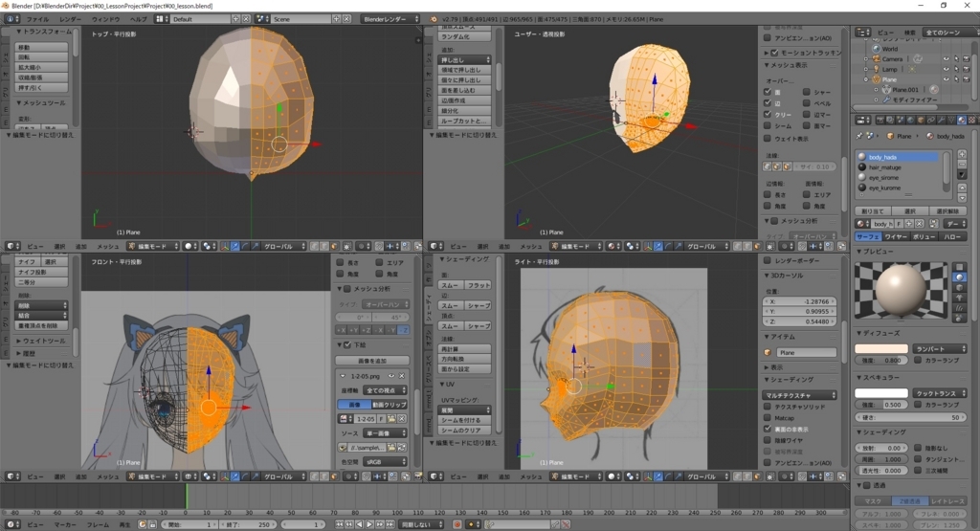The width and height of the screenshot is (980, 531).
Task: Open the Blenderレンダー engine dropdown
Action: (390, 19)
